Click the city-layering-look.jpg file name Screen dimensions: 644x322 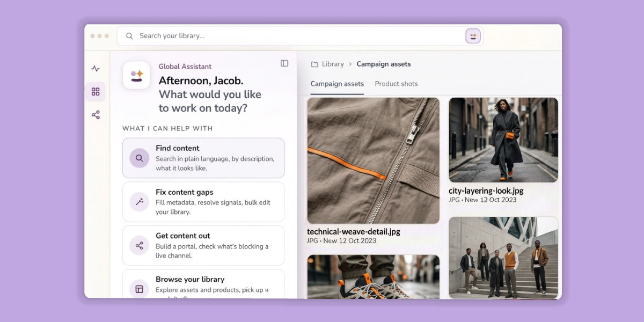pos(486,191)
